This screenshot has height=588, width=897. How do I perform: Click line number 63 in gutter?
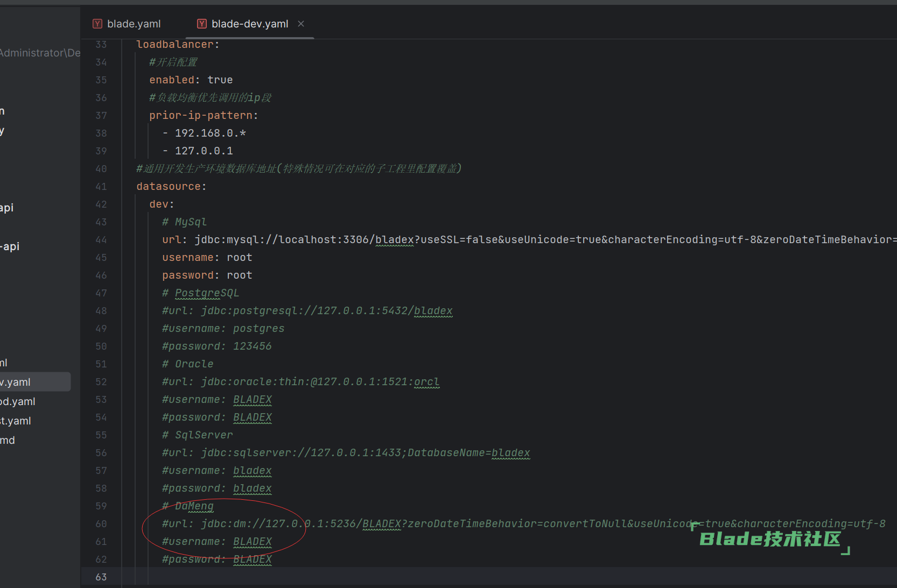point(101,577)
